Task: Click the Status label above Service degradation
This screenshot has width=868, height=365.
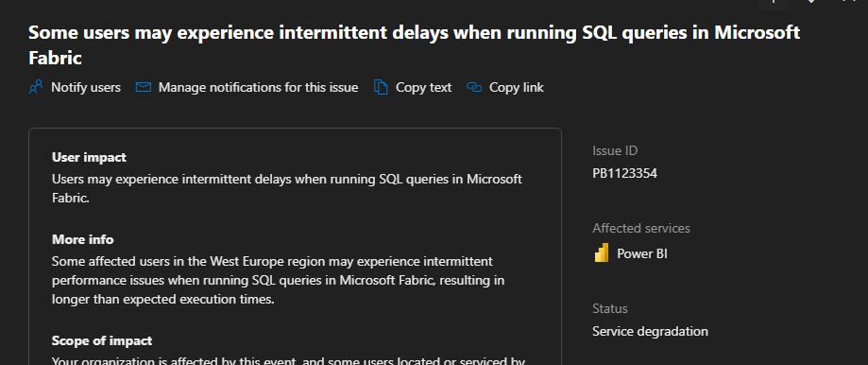Action: pyautogui.click(x=610, y=308)
